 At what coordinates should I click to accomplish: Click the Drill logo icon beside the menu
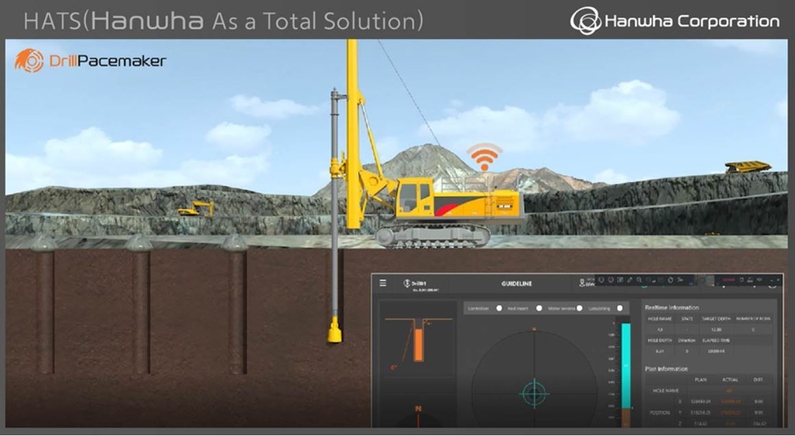(x=407, y=283)
